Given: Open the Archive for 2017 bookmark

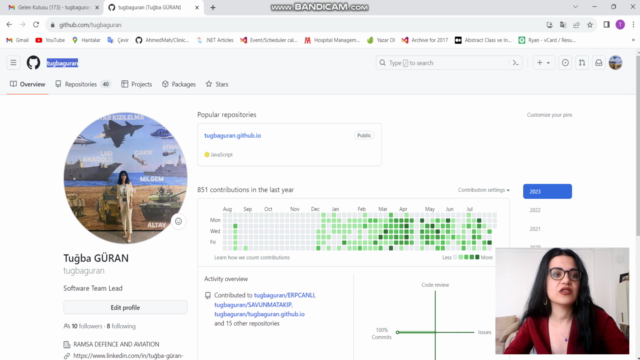Looking at the screenshot, I should point(425,40).
